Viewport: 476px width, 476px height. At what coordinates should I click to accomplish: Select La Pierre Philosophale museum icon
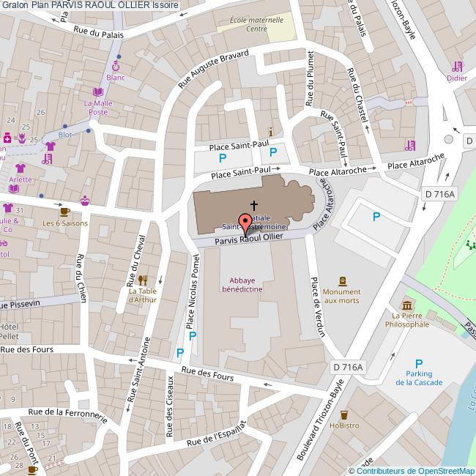click(x=407, y=305)
